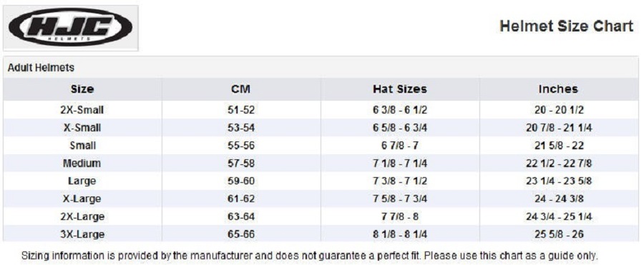
Task: Click the Helmet Size Chart title
Action: 567,26
